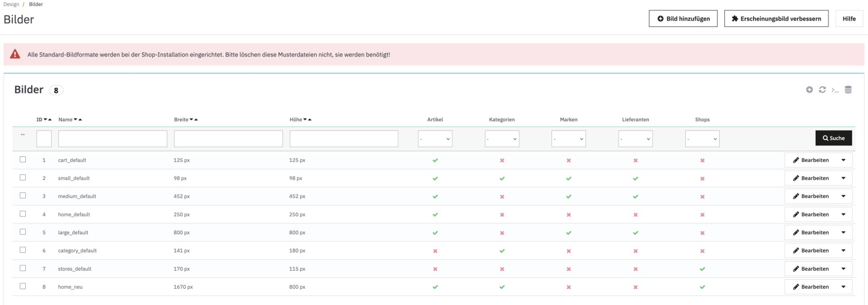The width and height of the screenshot is (868, 305).
Task: Expand the Shops filter dropdown
Action: point(702,139)
